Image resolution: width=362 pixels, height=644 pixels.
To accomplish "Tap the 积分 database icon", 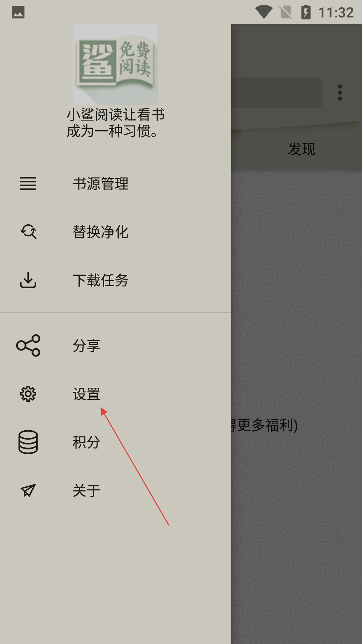I will coord(28,442).
